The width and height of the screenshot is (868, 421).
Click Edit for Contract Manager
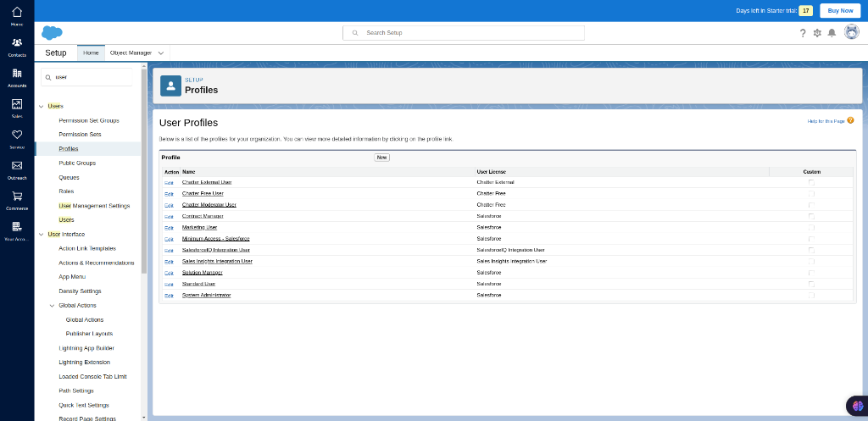point(169,216)
